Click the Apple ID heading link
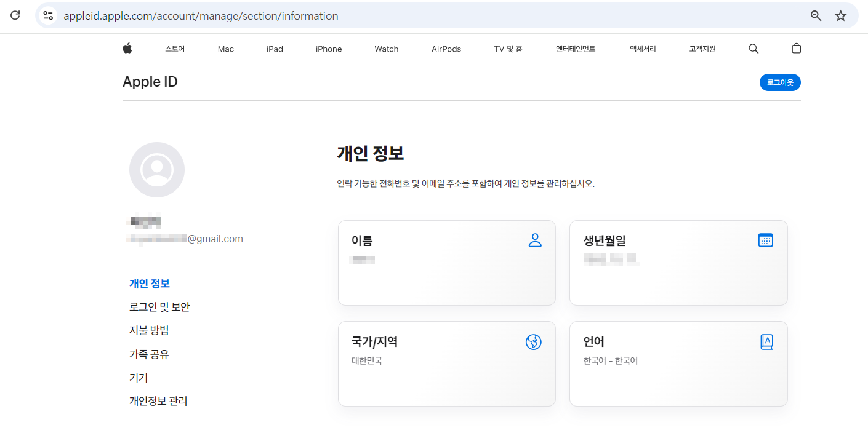Screen dimensions: 868x441 click(150, 82)
